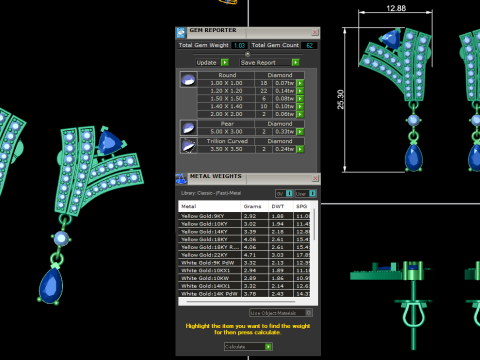
Task: Click the Total Gem Weight value 1.03
Action: point(239,45)
